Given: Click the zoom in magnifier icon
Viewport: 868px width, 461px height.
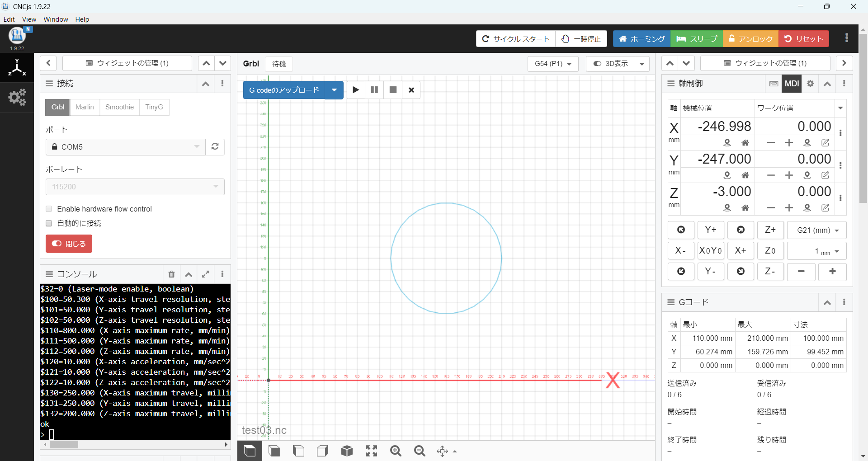Looking at the screenshot, I should tap(396, 451).
